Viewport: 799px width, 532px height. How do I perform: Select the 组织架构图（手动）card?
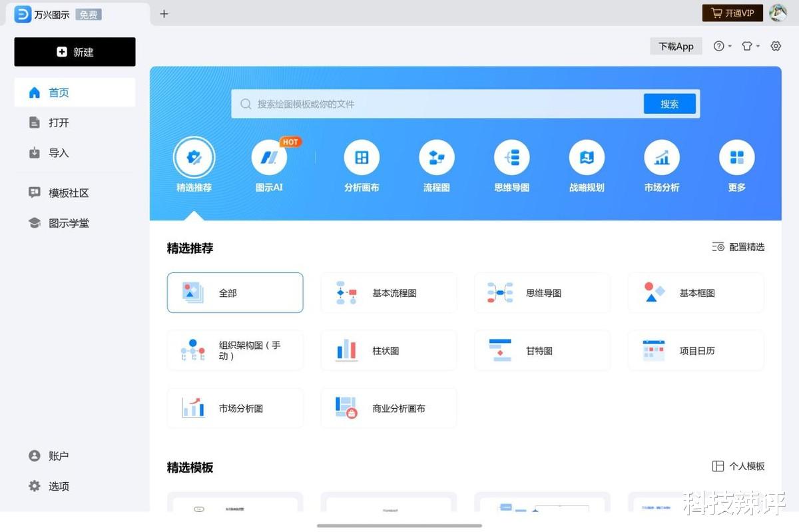click(235, 350)
